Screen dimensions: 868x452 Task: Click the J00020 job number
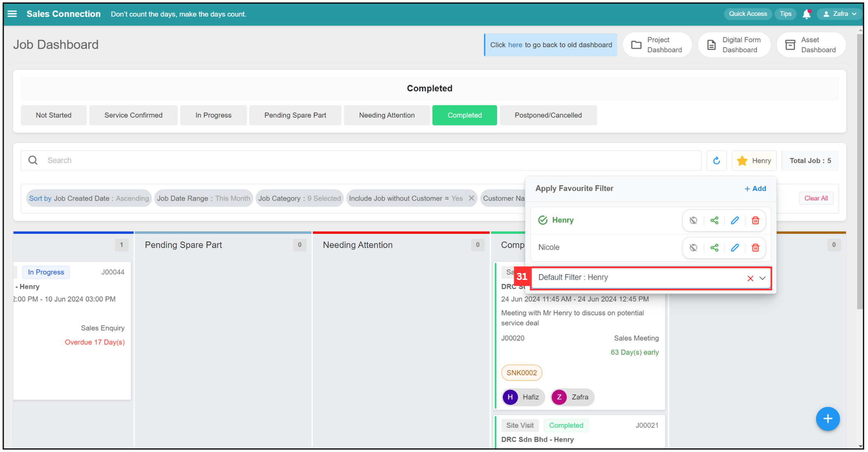[x=513, y=338]
